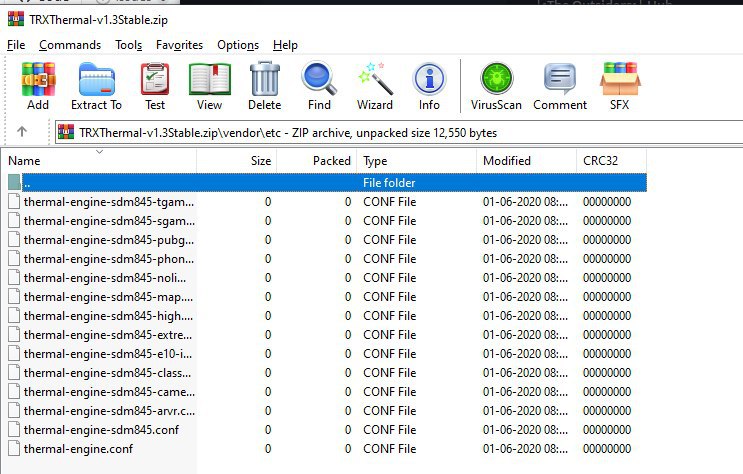Open the File menu

[x=16, y=45]
